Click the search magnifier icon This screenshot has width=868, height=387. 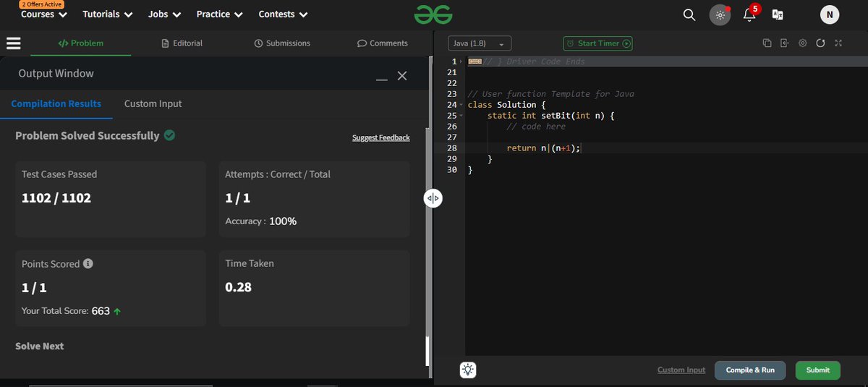pos(689,14)
